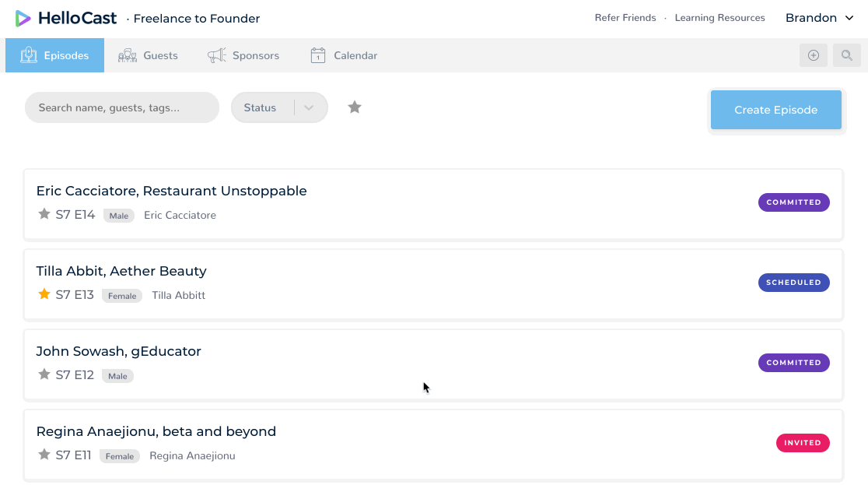
Task: Expand the Brandon account menu
Action: (820, 18)
